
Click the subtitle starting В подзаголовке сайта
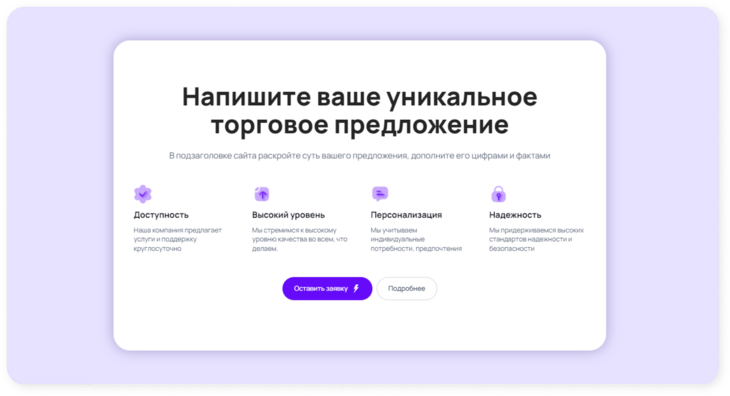point(359,155)
